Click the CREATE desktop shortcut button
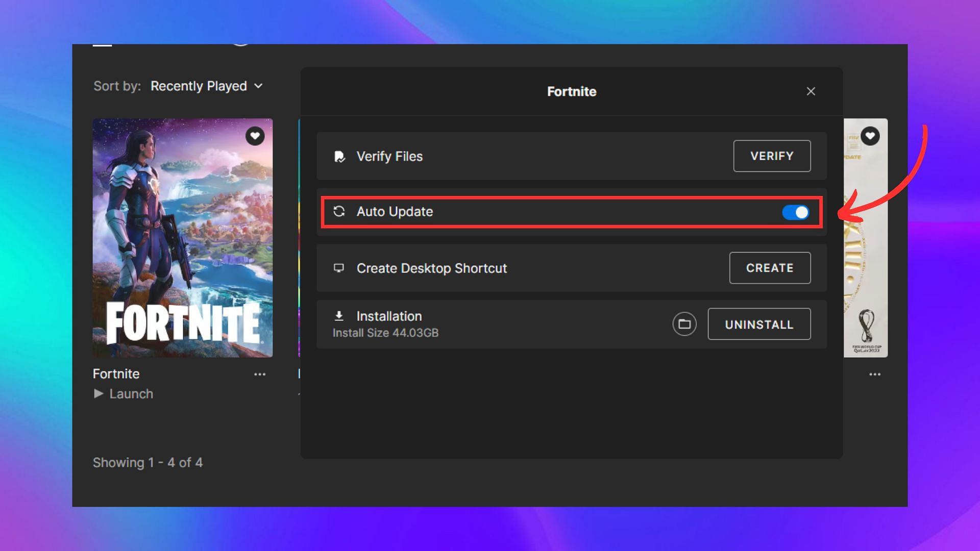 (x=770, y=268)
